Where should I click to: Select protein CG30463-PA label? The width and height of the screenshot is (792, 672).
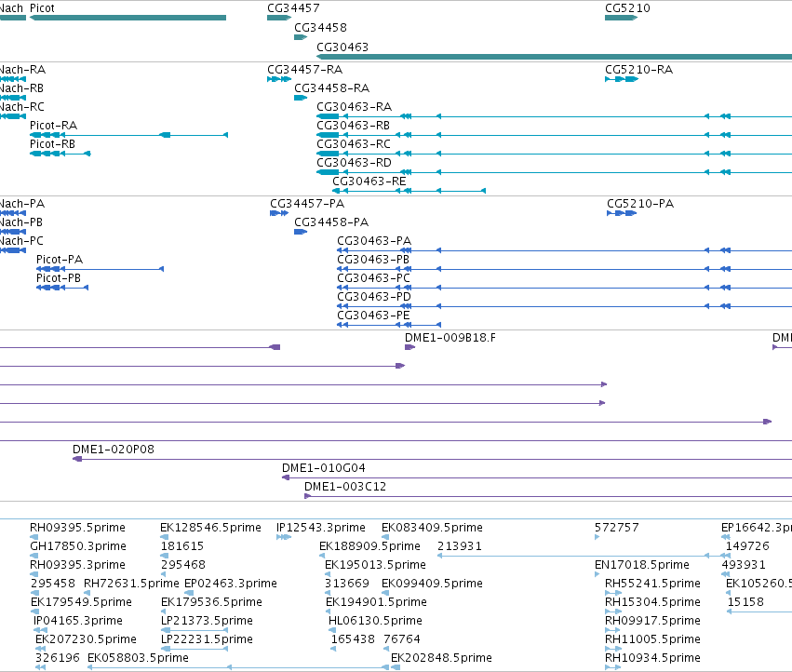point(374,241)
